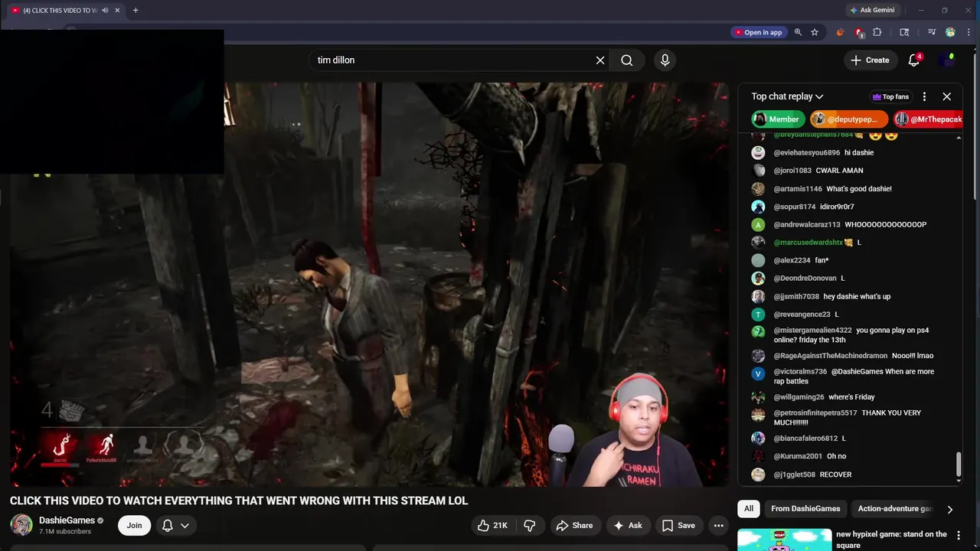This screenshot has width=980, height=551.
Task: Open the browser tab search icon
Action: [904, 32]
